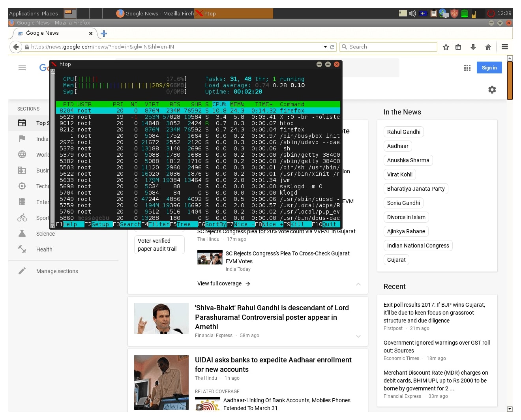Click the flag India section icon
Image resolution: width=521 pixels, height=420 pixels.
point(22,139)
